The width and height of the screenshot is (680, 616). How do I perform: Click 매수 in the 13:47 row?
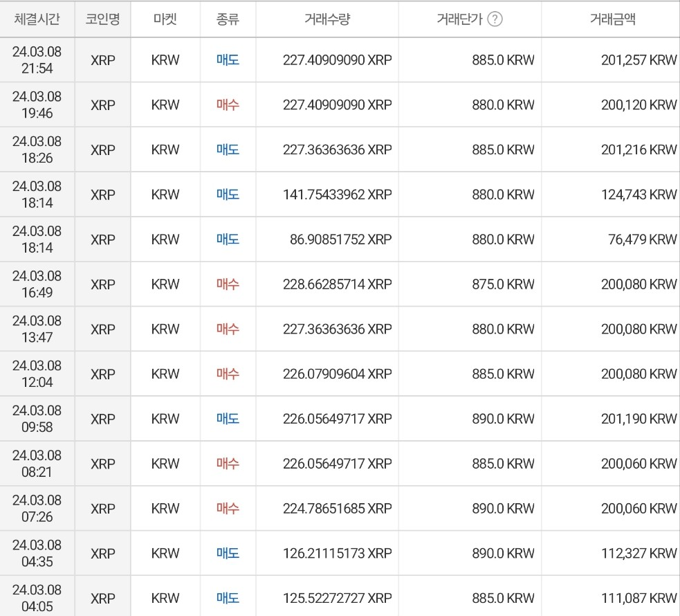pos(228,329)
